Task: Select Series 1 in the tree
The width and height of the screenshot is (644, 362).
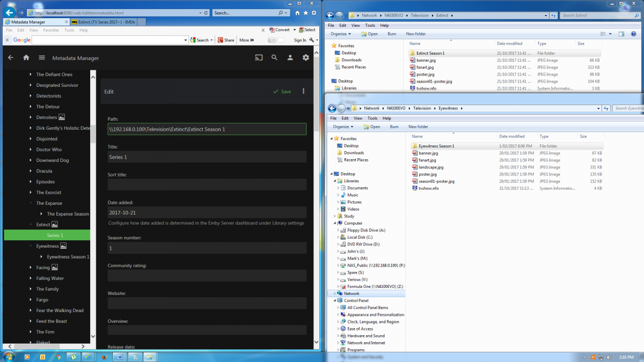Action: [x=55, y=235]
